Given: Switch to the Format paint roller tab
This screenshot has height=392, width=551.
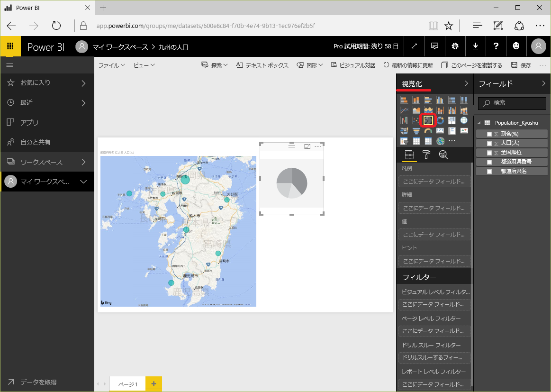Looking at the screenshot, I should tap(426, 155).
